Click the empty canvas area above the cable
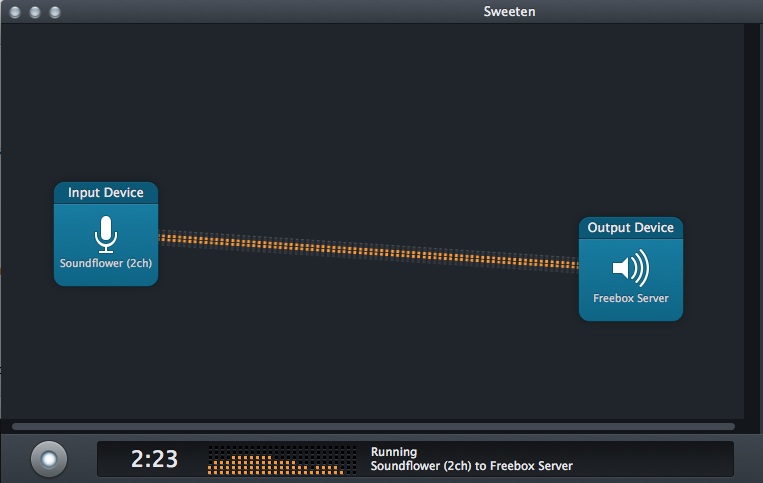 point(370,120)
